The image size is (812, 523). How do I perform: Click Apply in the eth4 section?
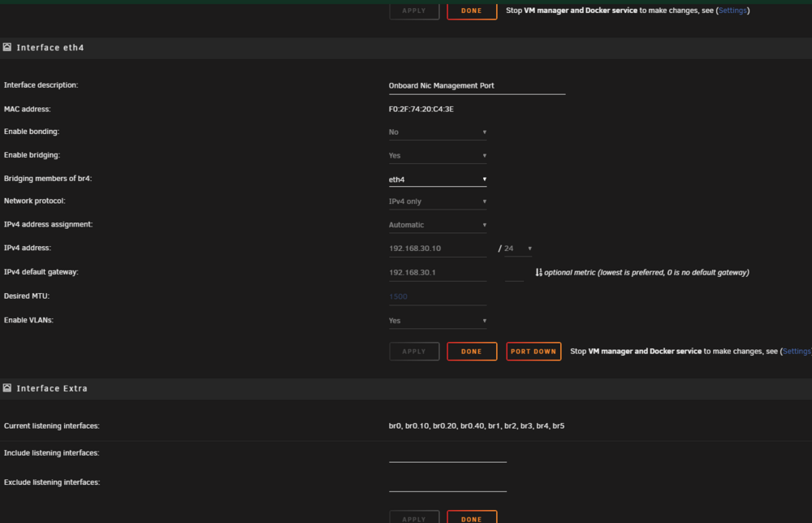click(414, 351)
